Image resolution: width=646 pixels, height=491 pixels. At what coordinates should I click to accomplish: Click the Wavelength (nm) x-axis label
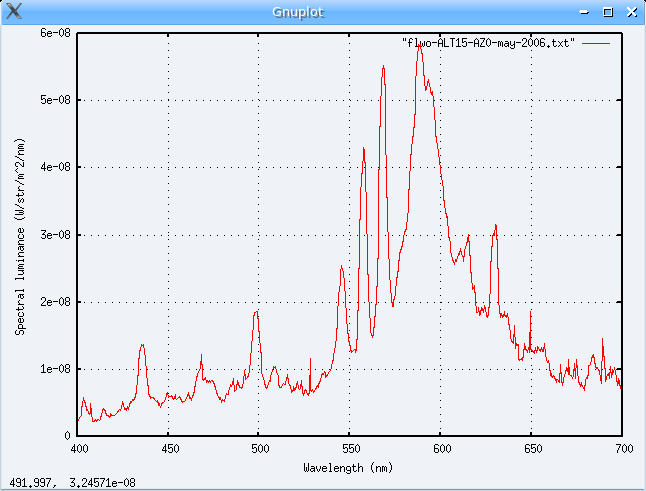[x=350, y=467]
